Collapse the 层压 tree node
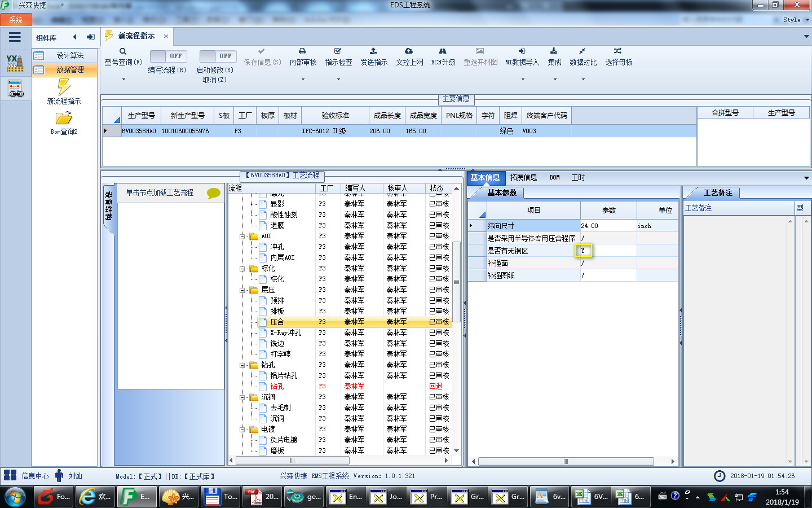 pyautogui.click(x=242, y=290)
